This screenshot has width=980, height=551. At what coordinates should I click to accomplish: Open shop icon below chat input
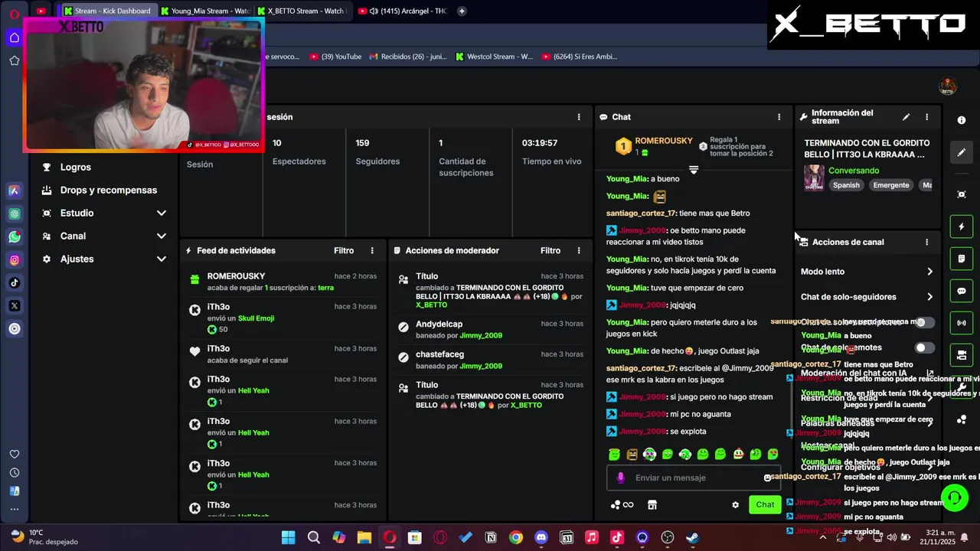652,505
